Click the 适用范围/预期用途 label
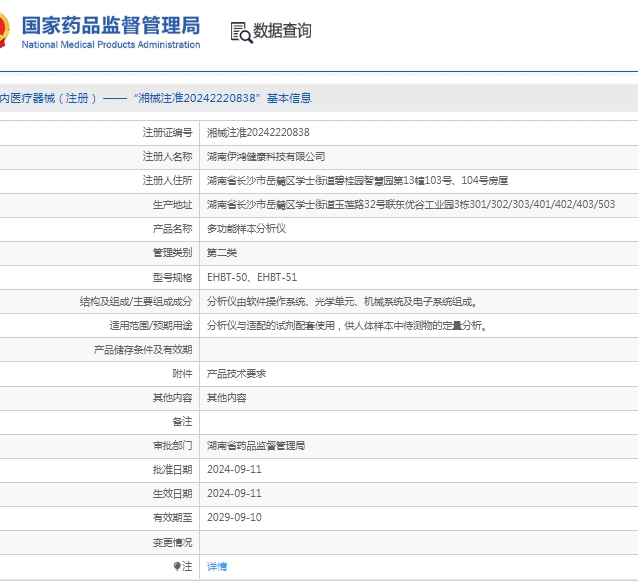Viewport: 638px width, 584px height. click(151, 326)
